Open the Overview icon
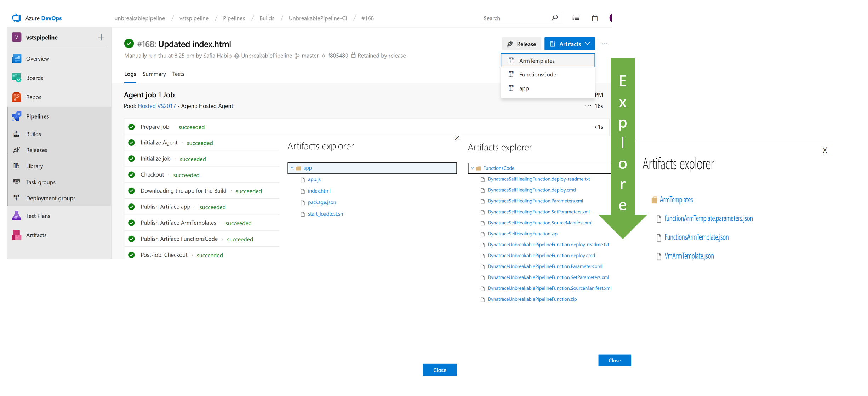Viewport: 868px width, 396px height. 16,58
